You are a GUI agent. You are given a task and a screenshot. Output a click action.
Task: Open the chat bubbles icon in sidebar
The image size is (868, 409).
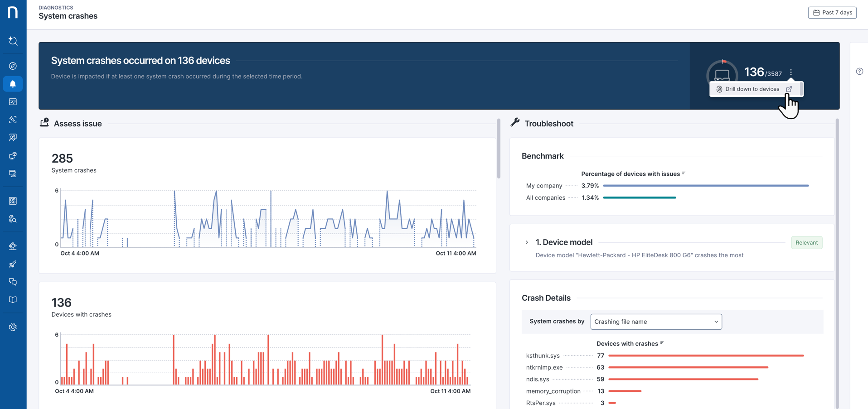point(13,282)
